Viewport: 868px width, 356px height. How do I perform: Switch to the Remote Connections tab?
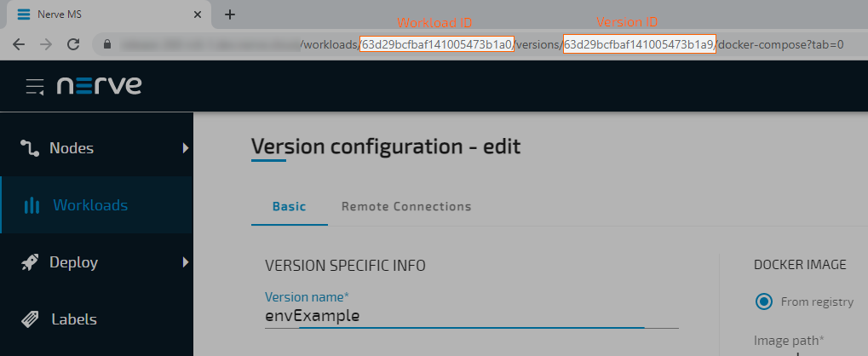pos(405,206)
